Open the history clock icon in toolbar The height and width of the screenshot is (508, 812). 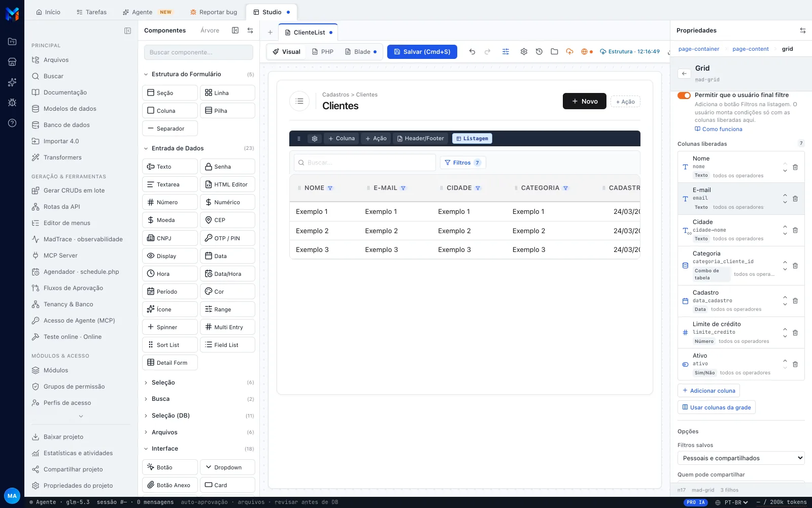(x=539, y=52)
